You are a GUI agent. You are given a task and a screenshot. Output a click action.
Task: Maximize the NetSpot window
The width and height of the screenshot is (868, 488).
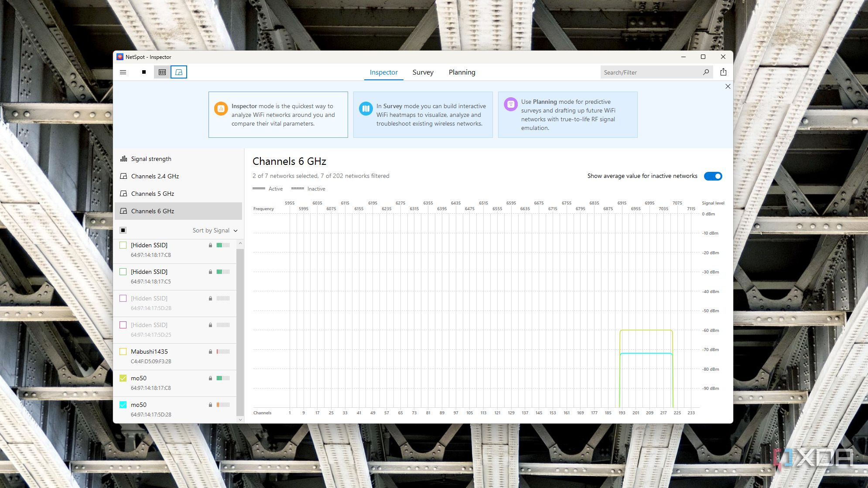[703, 57]
